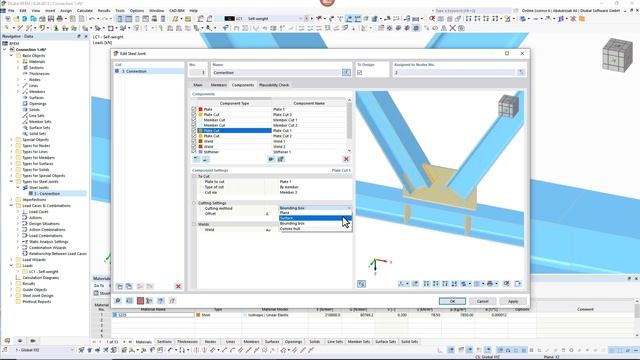The height and width of the screenshot is (360, 640).
Task: Uncheck the Weld 1 component checkbox
Action: click(194, 141)
